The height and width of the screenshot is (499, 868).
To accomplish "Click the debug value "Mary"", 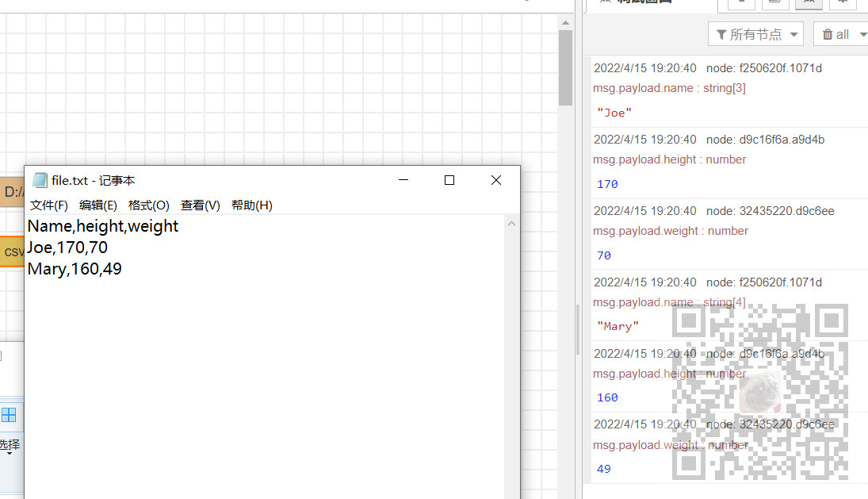I will click(618, 327).
